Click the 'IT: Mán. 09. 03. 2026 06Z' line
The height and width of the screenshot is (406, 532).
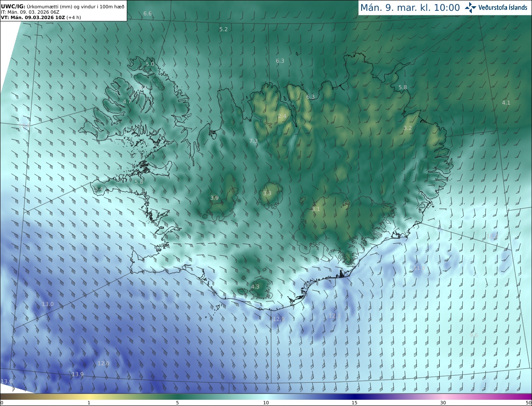[x=30, y=12]
